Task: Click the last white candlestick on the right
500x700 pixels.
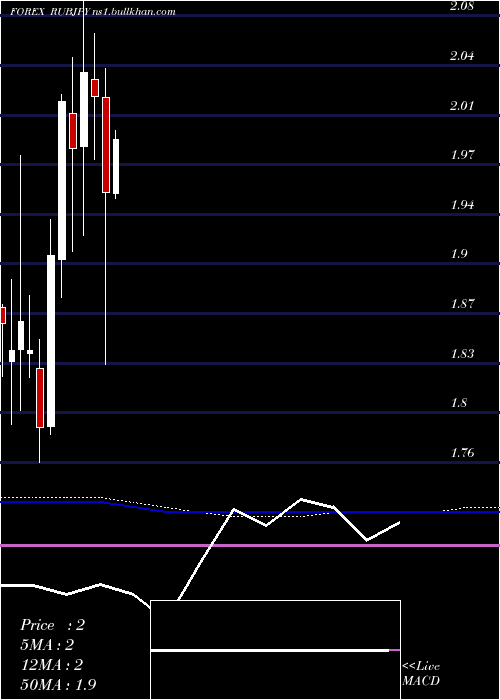Action: pos(116,166)
